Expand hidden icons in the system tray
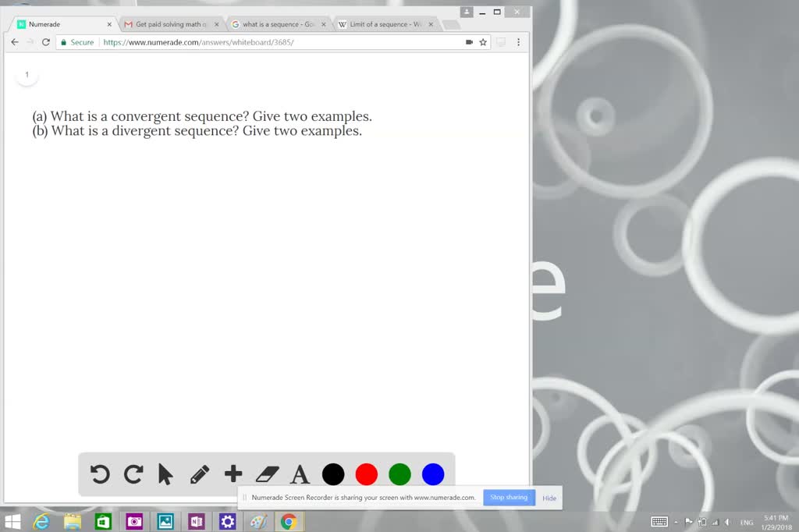Screen dimensions: 799x532 pos(676,521)
